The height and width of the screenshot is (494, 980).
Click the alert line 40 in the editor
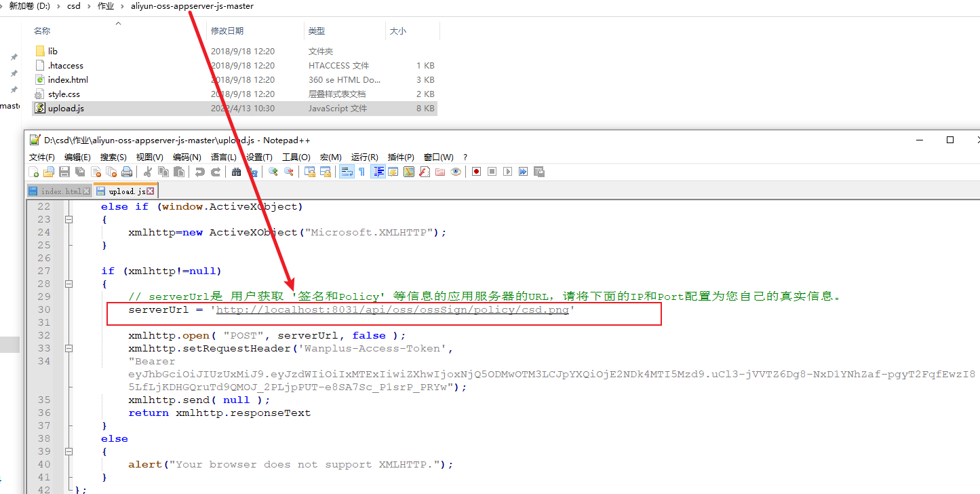pyautogui.click(x=290, y=465)
